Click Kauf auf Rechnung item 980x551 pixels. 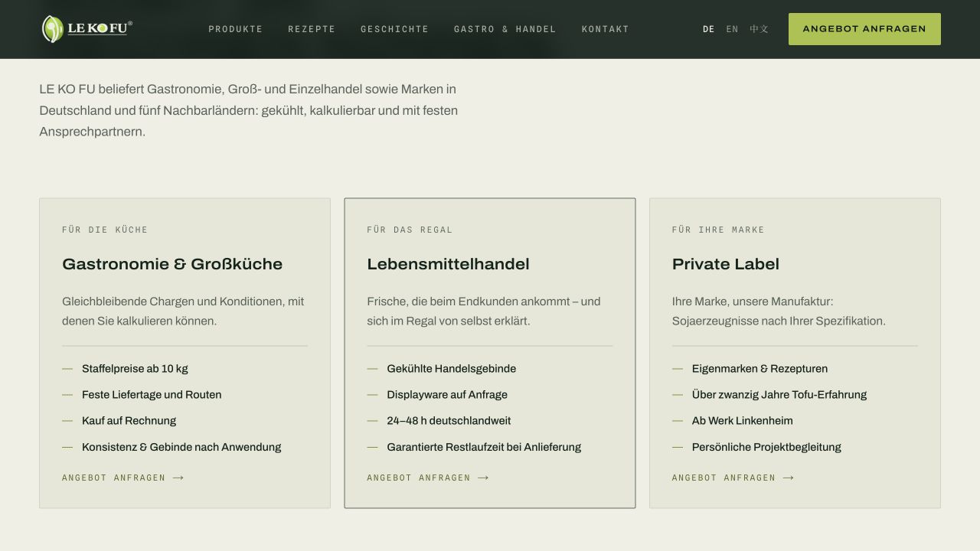[129, 421]
